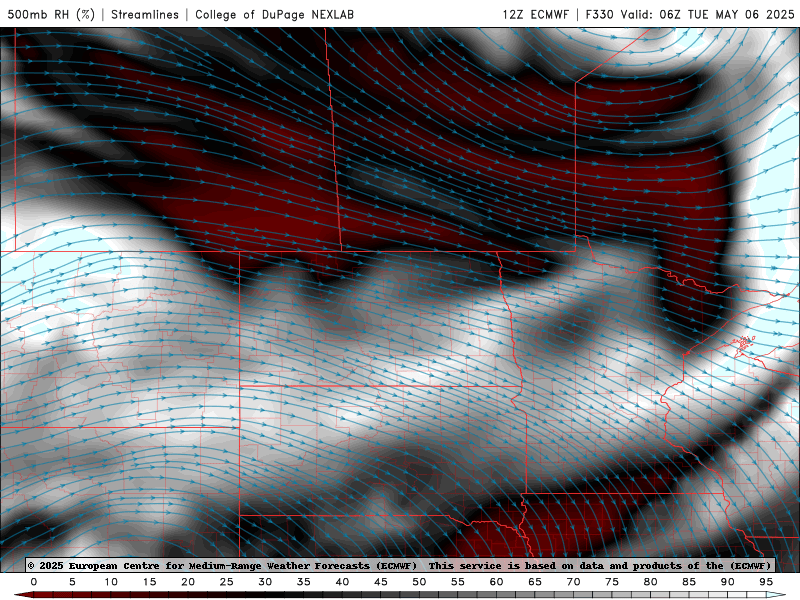Click the colorbar label '0'
Image resolution: width=800 pixels, height=600 pixels.
coord(34,582)
